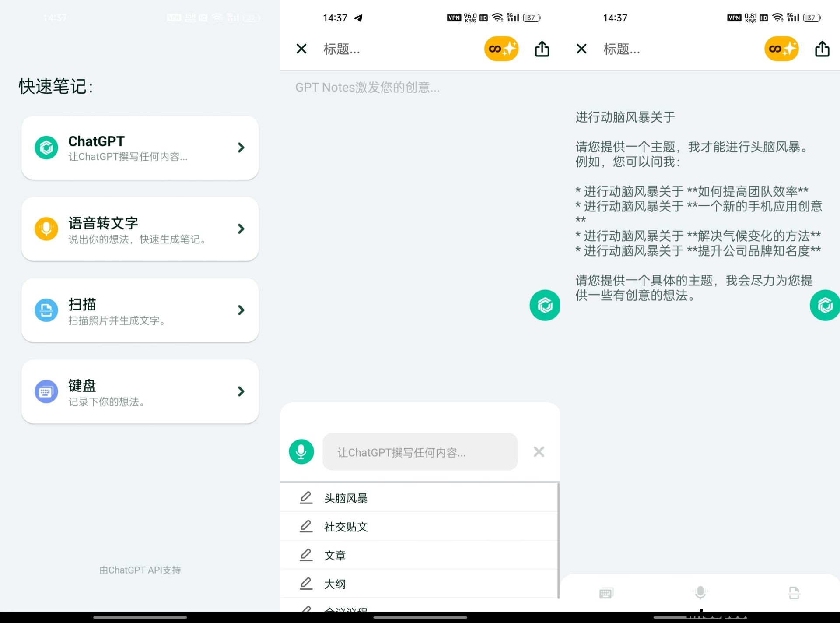Expand the ChatGPT card chevron arrow
840x623 pixels.
click(x=241, y=148)
